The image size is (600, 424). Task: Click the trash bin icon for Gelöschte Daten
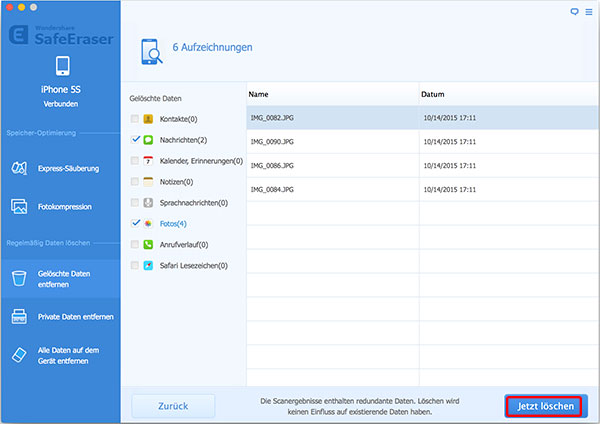19,278
